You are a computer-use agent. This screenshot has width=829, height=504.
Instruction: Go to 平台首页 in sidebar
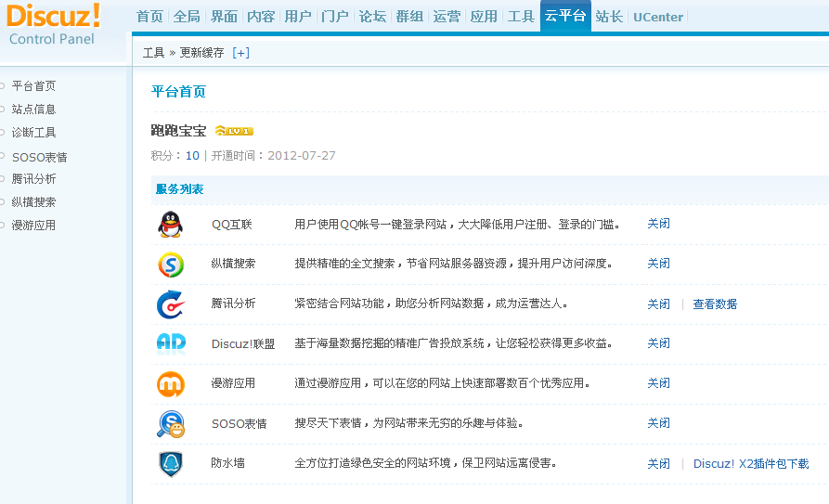point(33,85)
